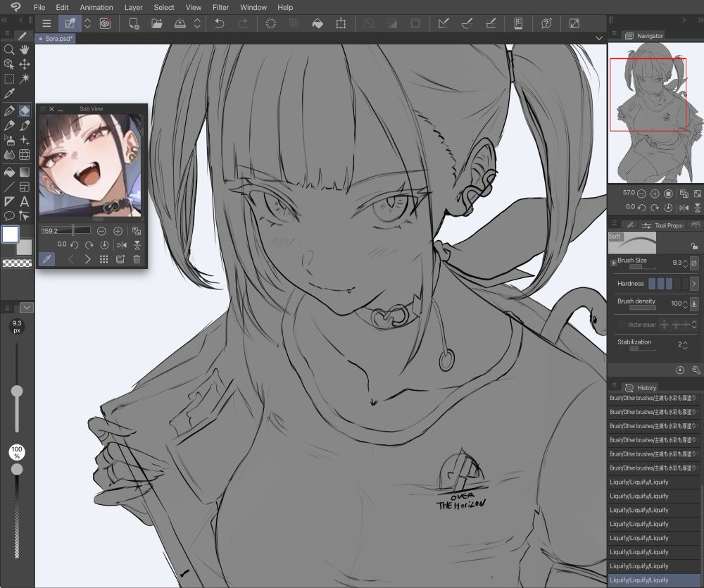
Task: Select the Airbrush tool
Action: coord(9,140)
